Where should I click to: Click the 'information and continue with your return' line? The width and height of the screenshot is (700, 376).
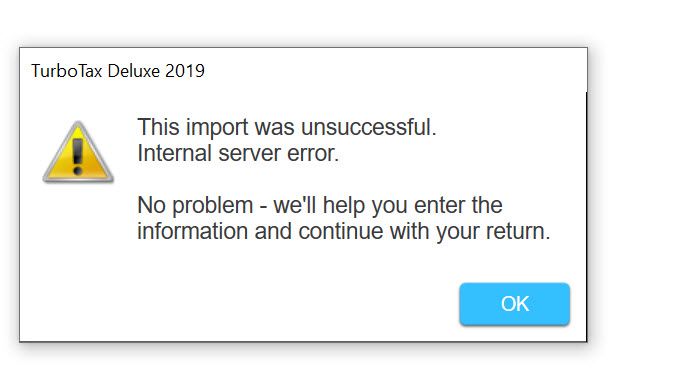click(344, 231)
